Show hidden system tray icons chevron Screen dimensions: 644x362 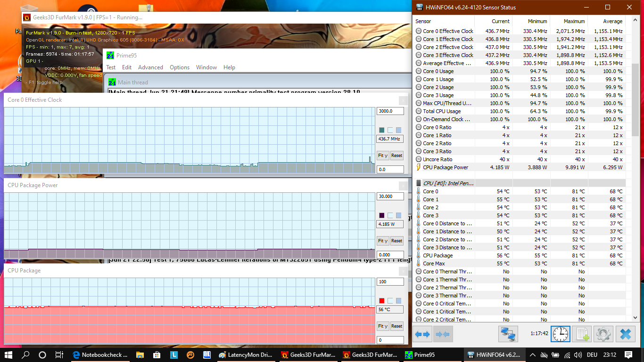point(533,355)
